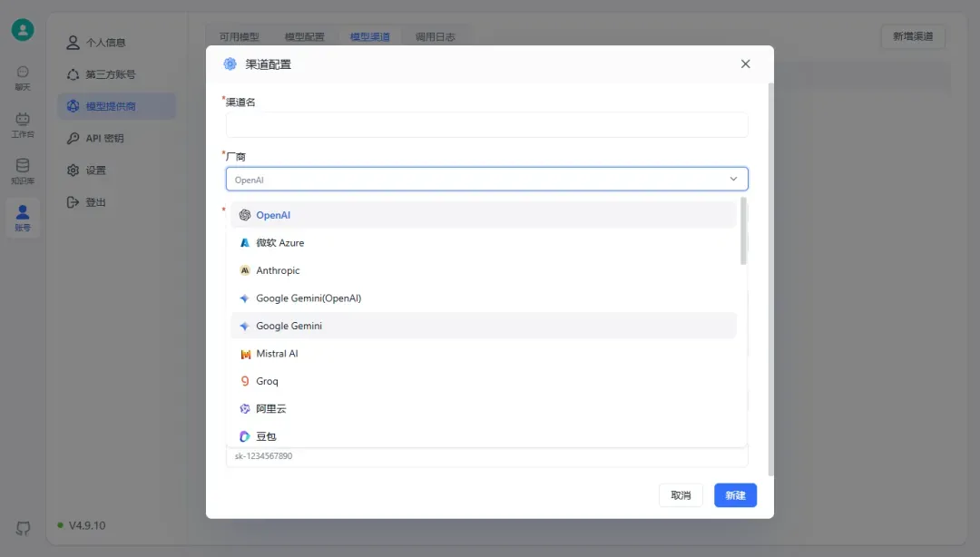Open the 聊天 chat section icon
The height and width of the screenshot is (557, 980).
pyautogui.click(x=23, y=78)
